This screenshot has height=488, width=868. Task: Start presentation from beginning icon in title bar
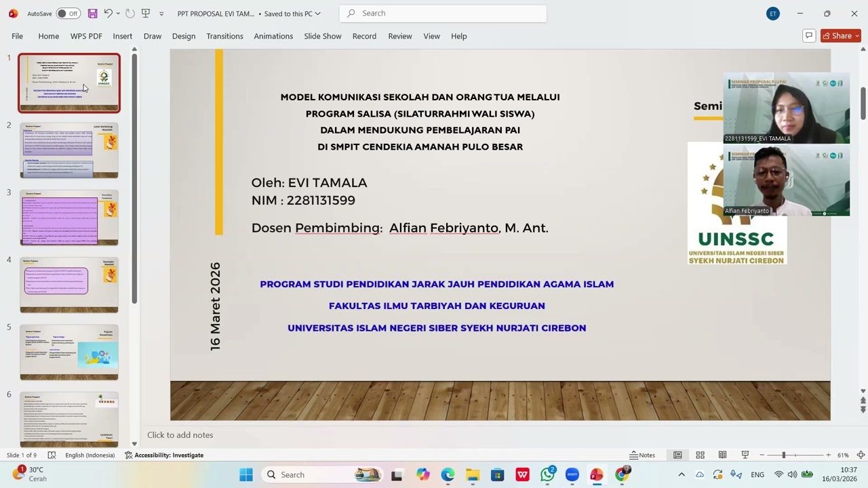pyautogui.click(x=146, y=14)
